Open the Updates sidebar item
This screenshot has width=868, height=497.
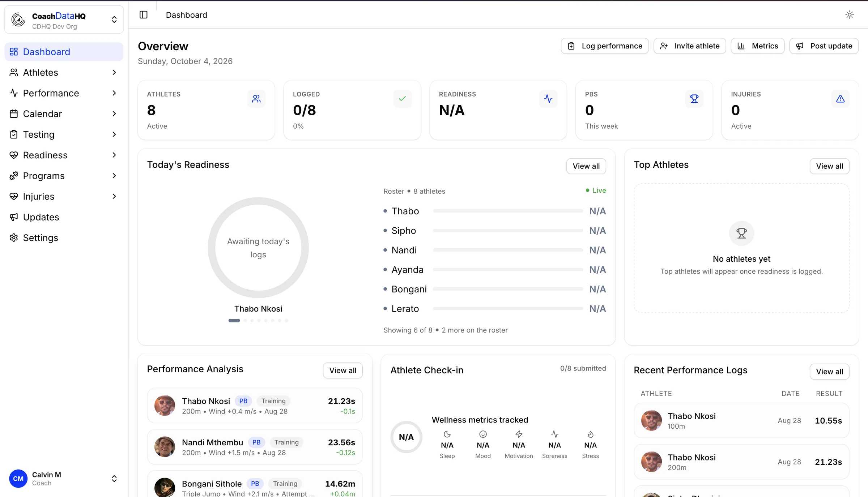64,217
